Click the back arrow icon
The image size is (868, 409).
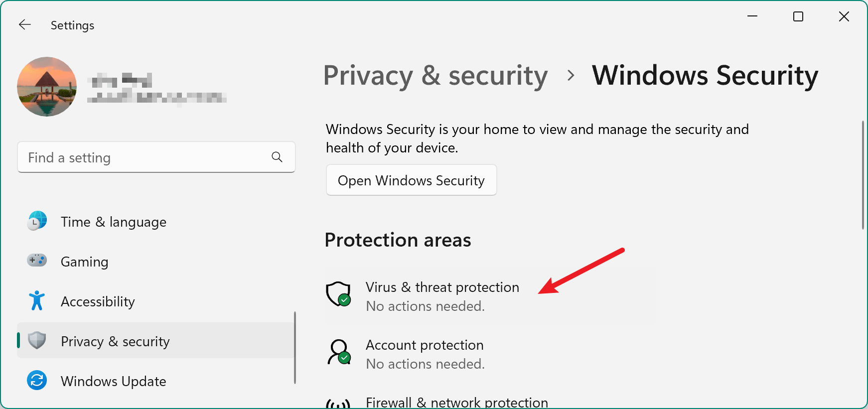(x=24, y=25)
